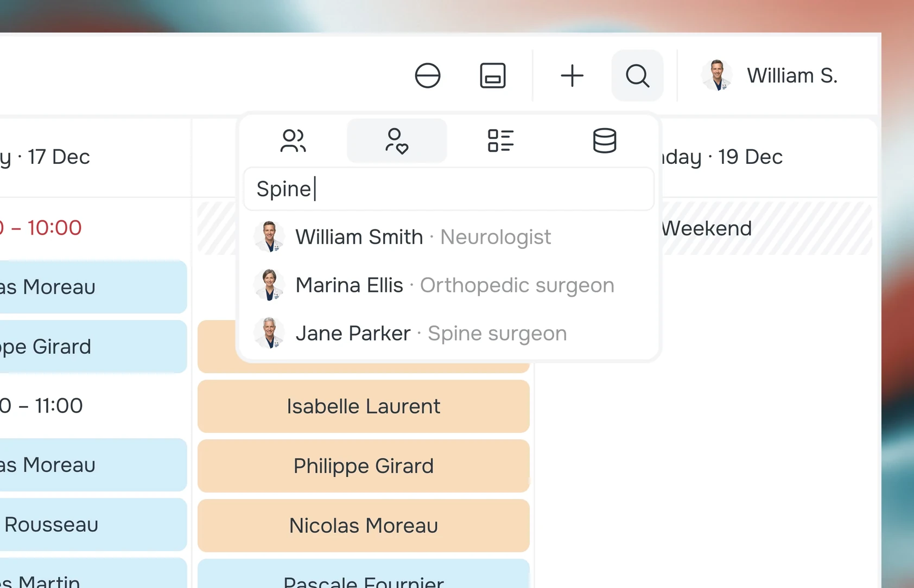
Task: Focus the Spine search field
Action: (449, 189)
